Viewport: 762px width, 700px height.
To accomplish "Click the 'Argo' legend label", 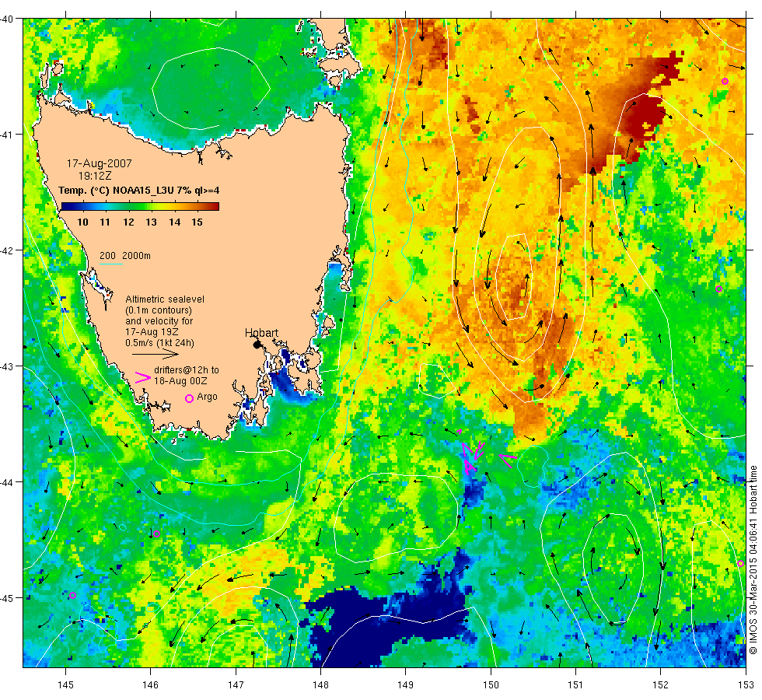I will pyautogui.click(x=207, y=397).
